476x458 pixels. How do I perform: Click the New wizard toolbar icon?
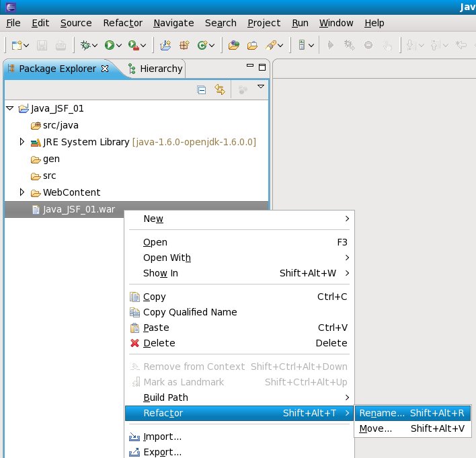coord(17,45)
